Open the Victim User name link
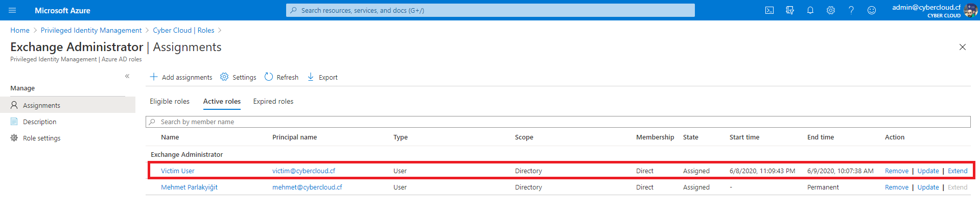This screenshot has height=212, width=980. click(x=178, y=171)
